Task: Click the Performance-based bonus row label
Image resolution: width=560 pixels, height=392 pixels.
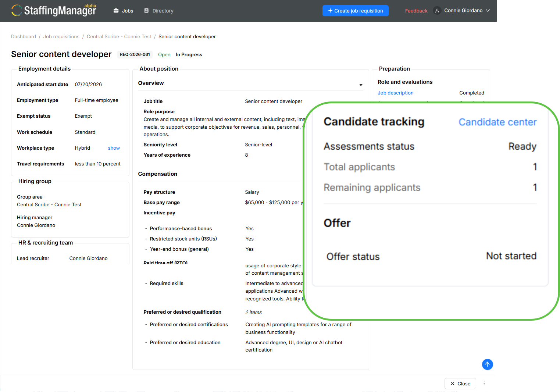Action: click(181, 229)
